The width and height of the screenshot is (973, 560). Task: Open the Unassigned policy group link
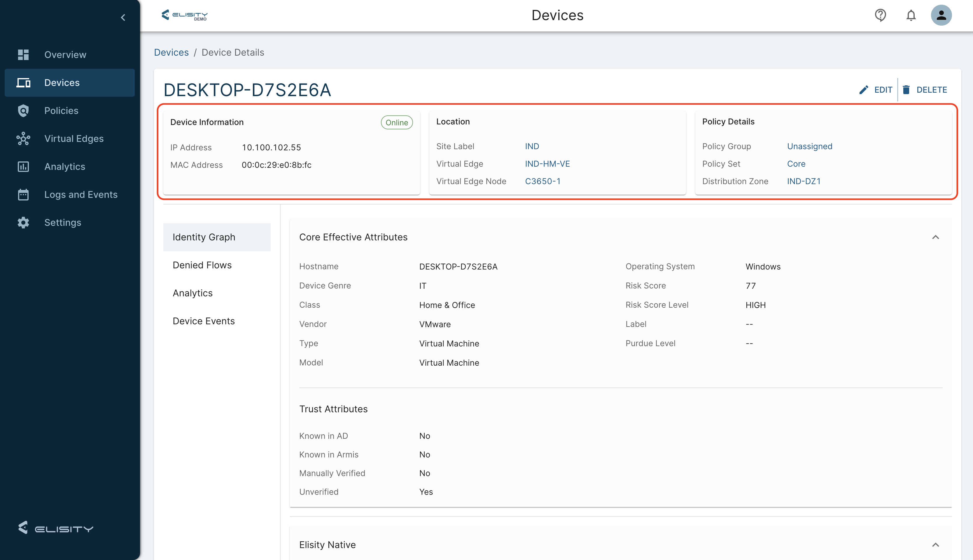click(x=809, y=147)
